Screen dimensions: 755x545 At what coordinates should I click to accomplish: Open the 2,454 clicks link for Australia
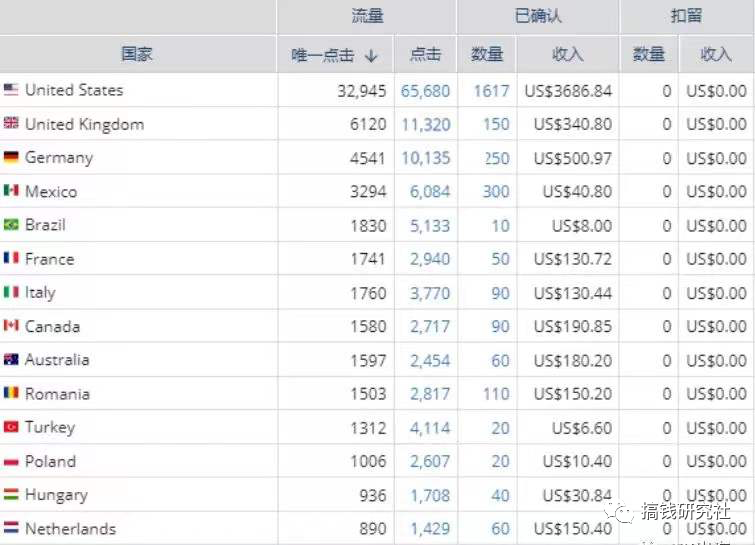tap(430, 361)
